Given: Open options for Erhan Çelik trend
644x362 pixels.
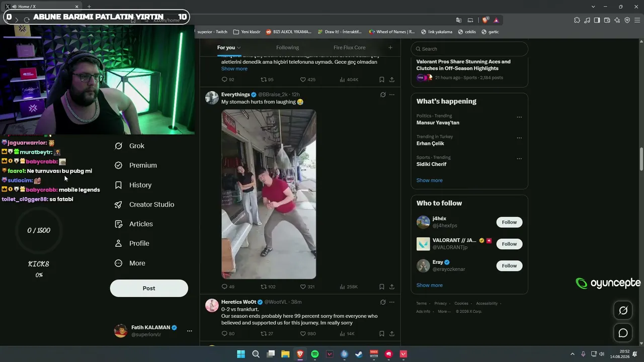Looking at the screenshot, I should click(x=519, y=138).
